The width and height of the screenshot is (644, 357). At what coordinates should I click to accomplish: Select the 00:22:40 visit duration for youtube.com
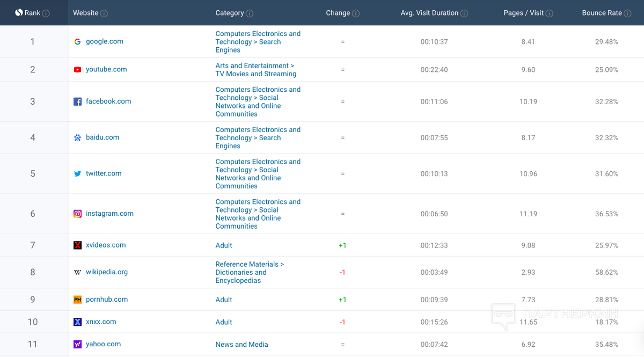(x=434, y=70)
